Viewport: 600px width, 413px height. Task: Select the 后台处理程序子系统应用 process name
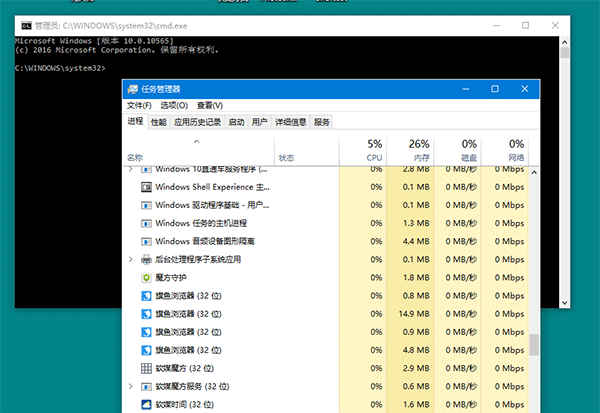pyautogui.click(x=198, y=260)
